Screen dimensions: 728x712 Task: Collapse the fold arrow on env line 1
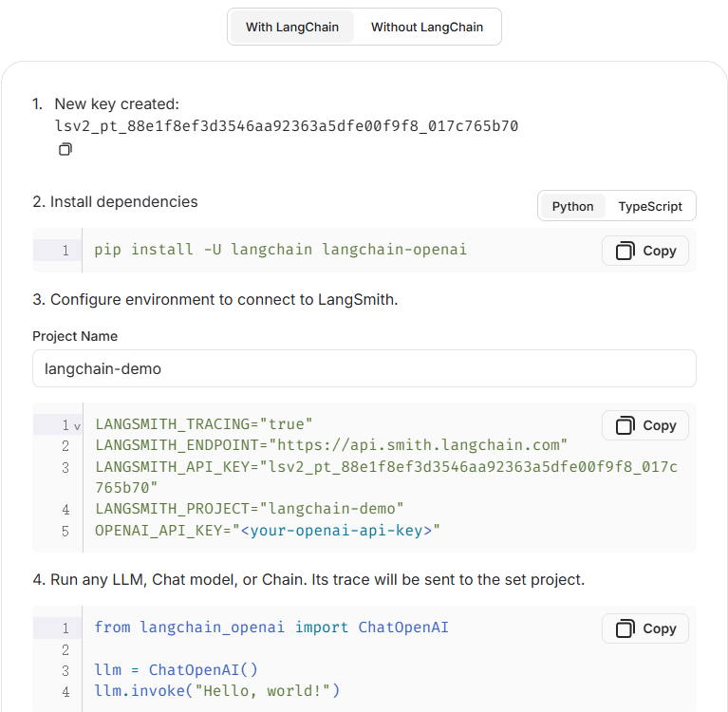pyautogui.click(x=77, y=426)
